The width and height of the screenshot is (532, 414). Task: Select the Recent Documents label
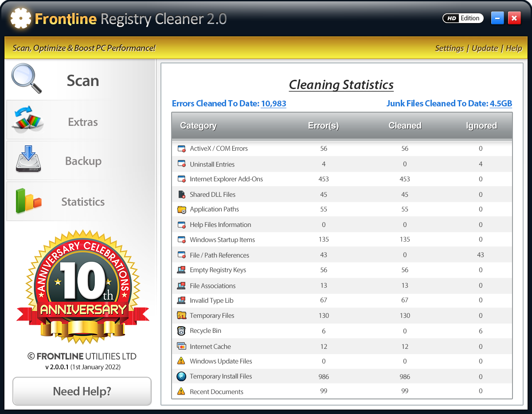pyautogui.click(x=216, y=392)
